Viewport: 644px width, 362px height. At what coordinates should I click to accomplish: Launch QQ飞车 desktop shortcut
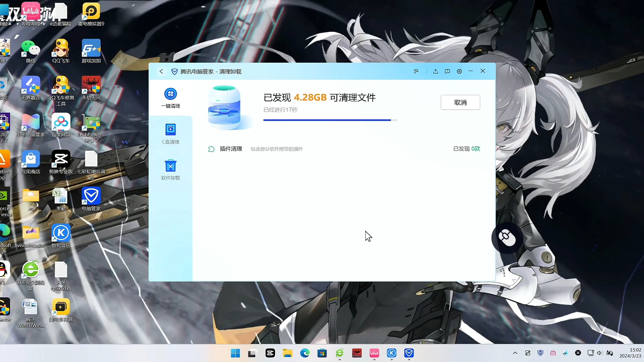[61, 51]
